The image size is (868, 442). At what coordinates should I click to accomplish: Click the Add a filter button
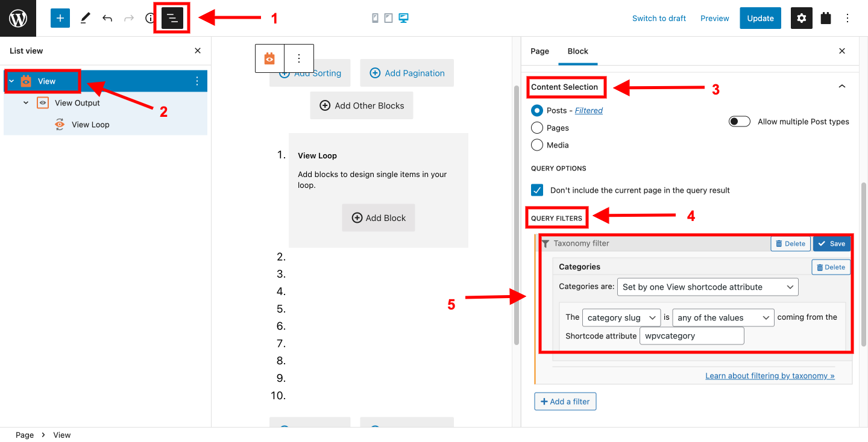click(x=565, y=402)
